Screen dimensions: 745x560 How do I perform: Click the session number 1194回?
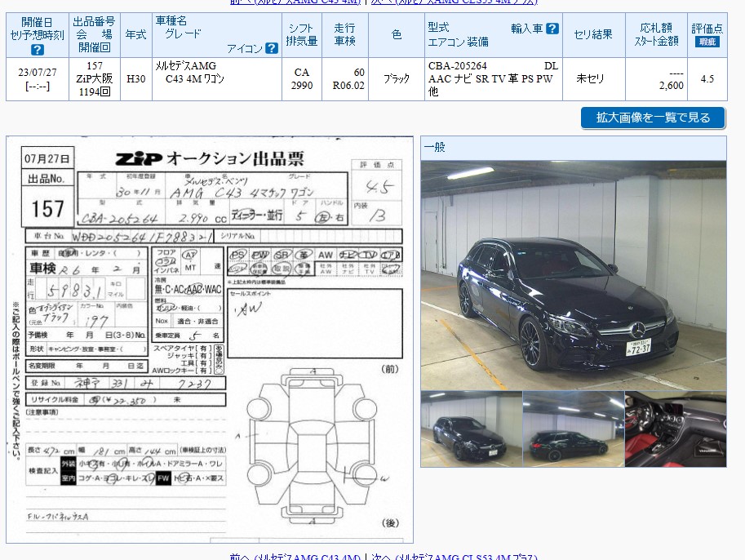[x=95, y=91]
